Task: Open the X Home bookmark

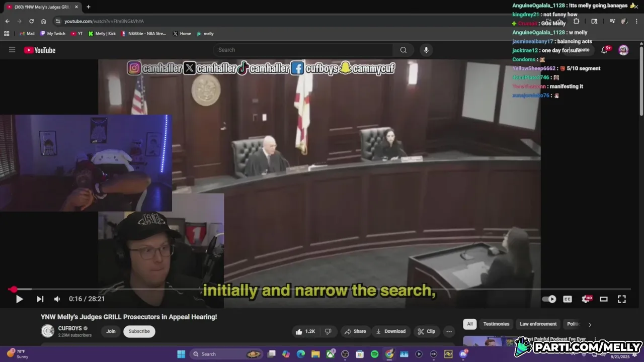Action: coord(182,34)
